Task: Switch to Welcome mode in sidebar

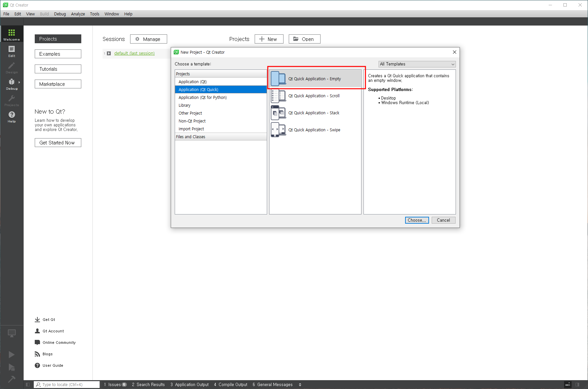Action: click(x=11, y=34)
